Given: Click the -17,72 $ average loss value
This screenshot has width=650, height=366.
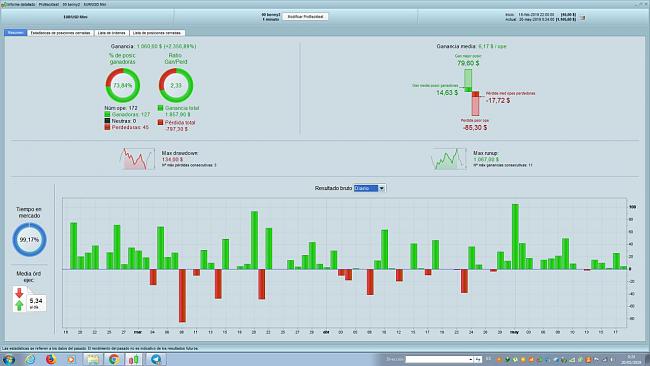Looking at the screenshot, I should (498, 101).
